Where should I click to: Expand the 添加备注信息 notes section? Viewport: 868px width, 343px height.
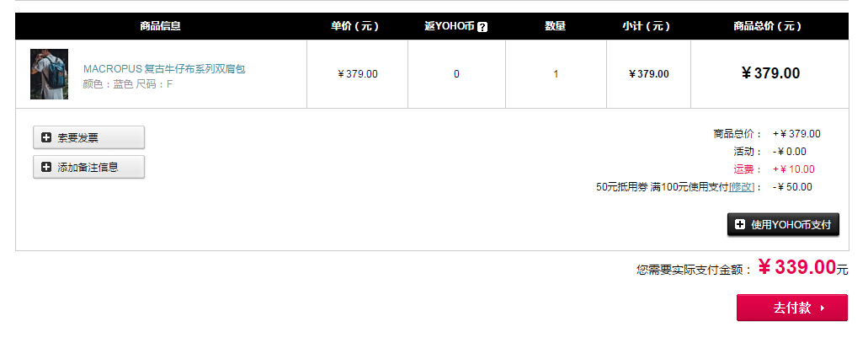(x=88, y=167)
